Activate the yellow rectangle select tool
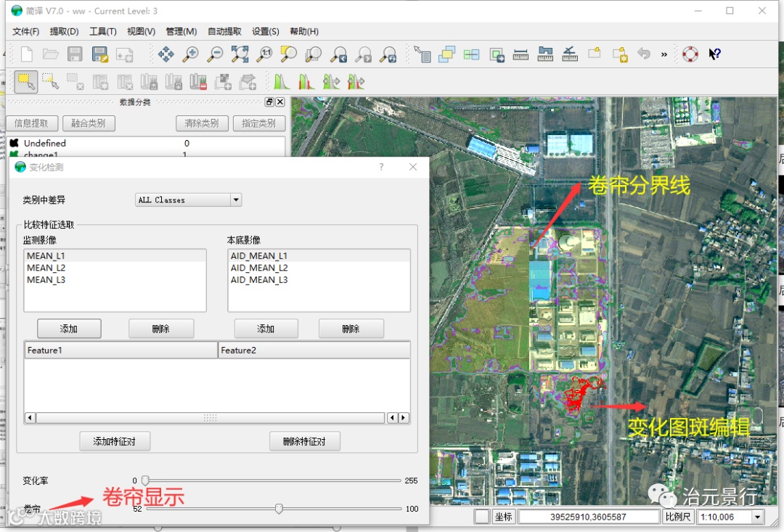784x532 pixels. [x=26, y=81]
